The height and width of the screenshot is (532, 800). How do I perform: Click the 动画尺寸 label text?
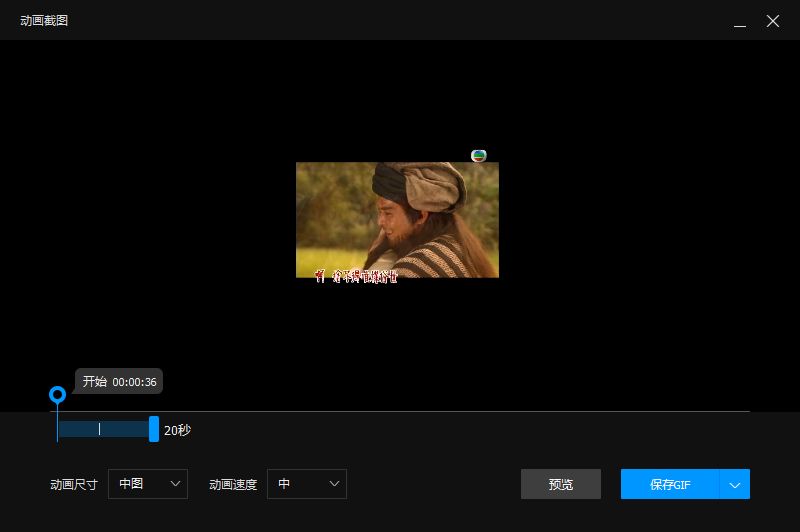(74, 484)
